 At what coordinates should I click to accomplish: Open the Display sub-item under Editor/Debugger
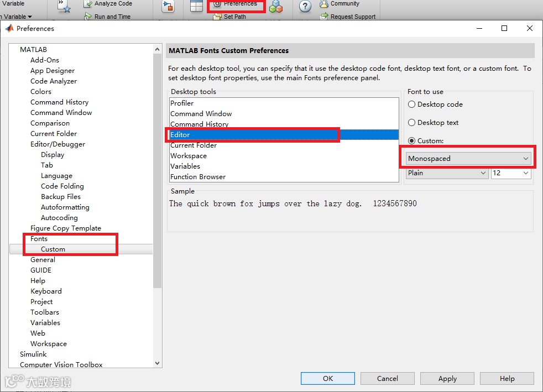point(53,155)
